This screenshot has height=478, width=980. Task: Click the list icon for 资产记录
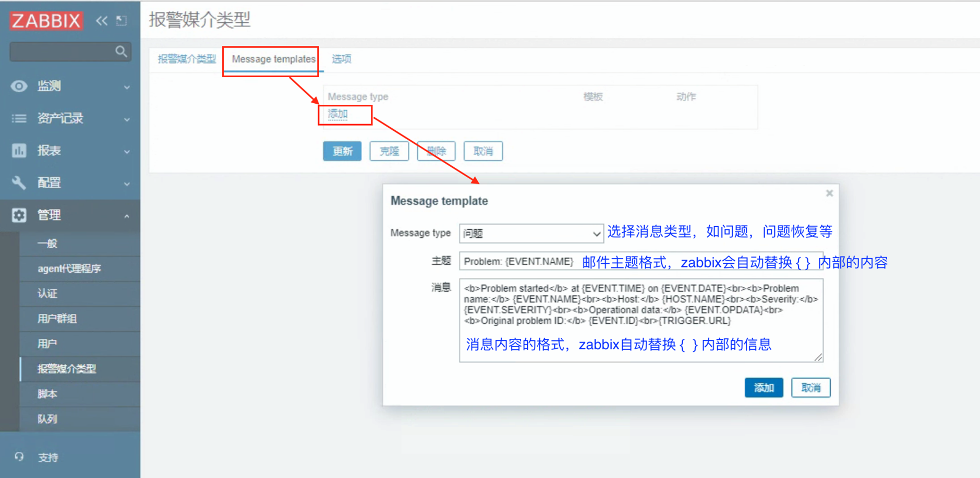[x=19, y=118]
